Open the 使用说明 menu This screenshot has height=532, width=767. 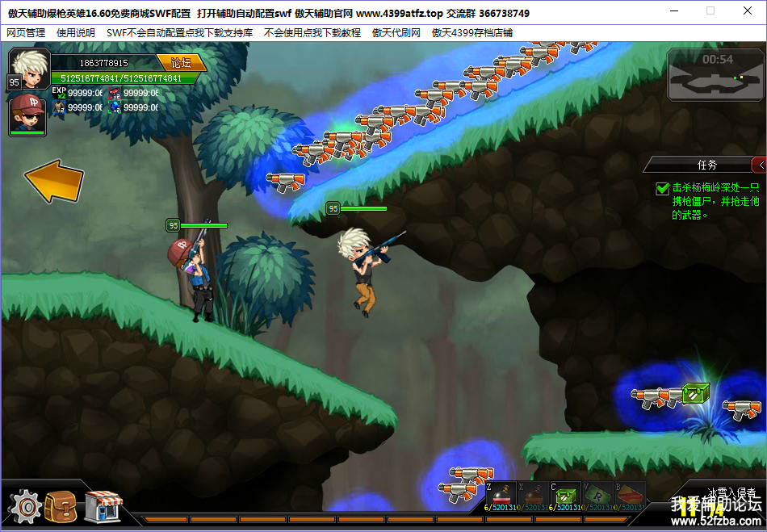coord(76,33)
